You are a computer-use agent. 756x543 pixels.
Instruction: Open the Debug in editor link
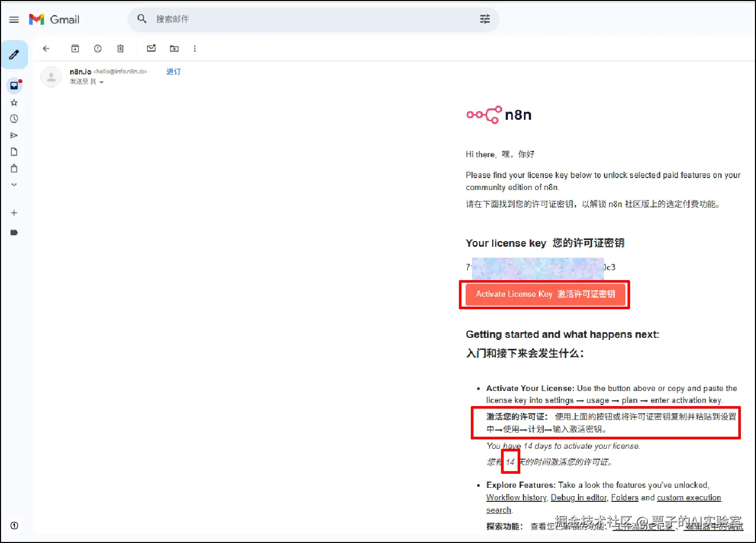(579, 498)
